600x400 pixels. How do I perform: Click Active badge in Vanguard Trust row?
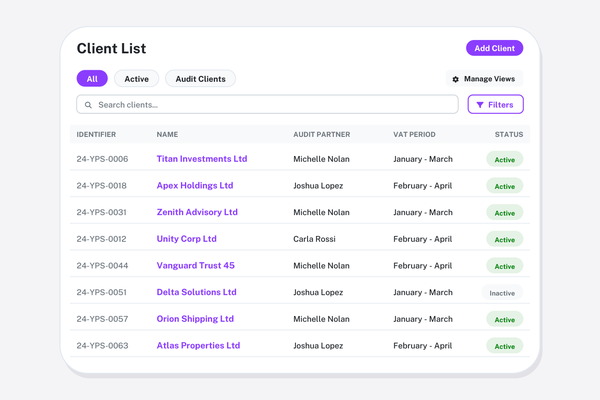pos(504,266)
